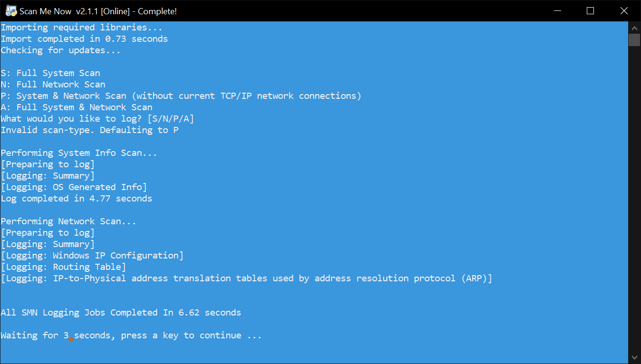The image size is (641, 364).
Task: Click 'All SMN Logging Jobs Completed' line
Action: (x=121, y=313)
